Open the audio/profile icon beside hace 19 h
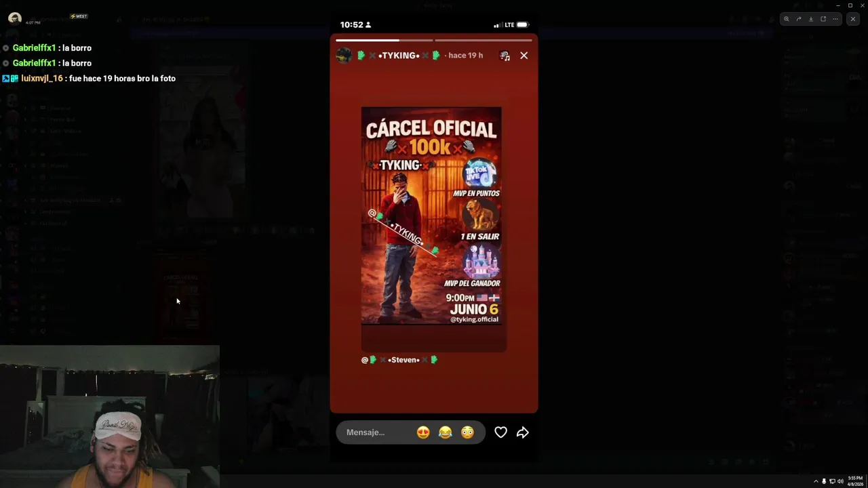 (x=505, y=56)
